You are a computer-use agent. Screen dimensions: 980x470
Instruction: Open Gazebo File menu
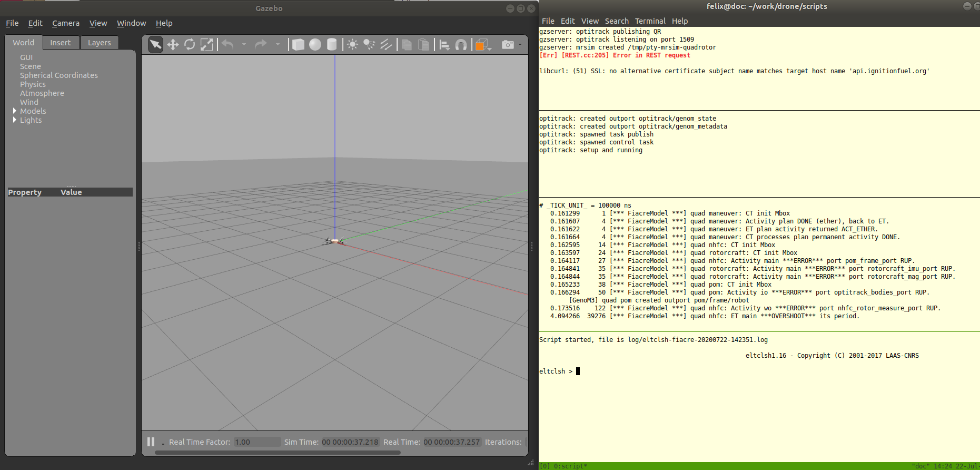pos(12,23)
